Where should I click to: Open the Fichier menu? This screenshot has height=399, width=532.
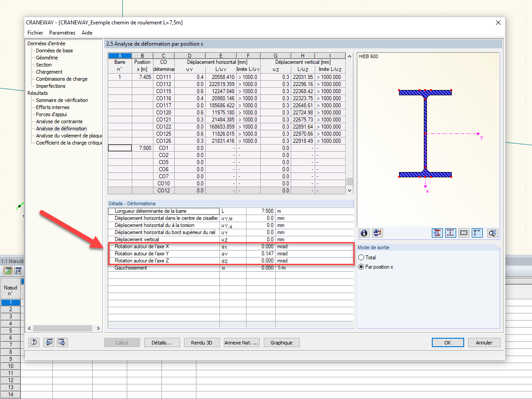(35, 33)
